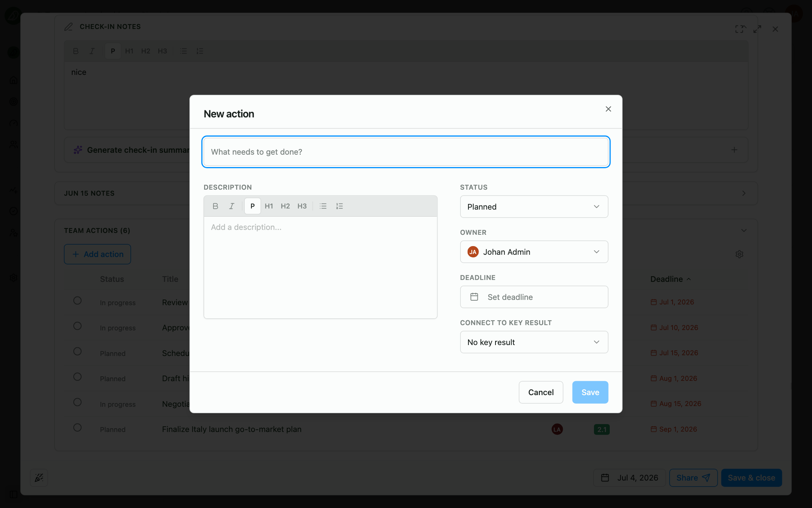Click the celebration icon at bottom left
The image size is (812, 508).
(39, 478)
